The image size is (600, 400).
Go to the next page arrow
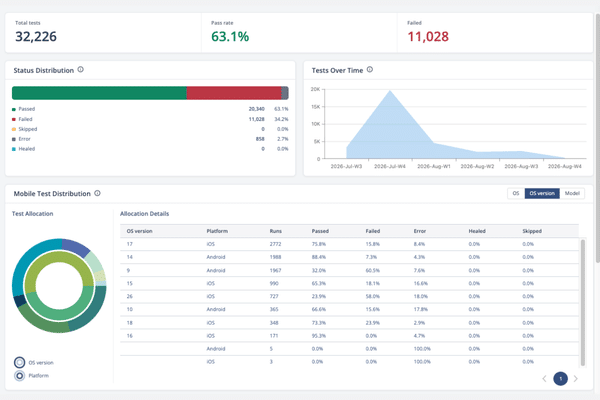click(576, 379)
